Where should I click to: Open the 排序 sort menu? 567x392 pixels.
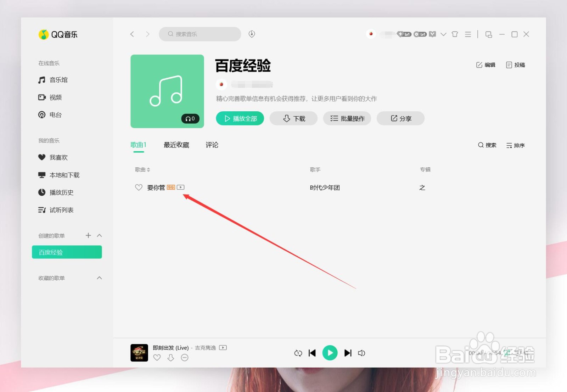click(x=516, y=145)
